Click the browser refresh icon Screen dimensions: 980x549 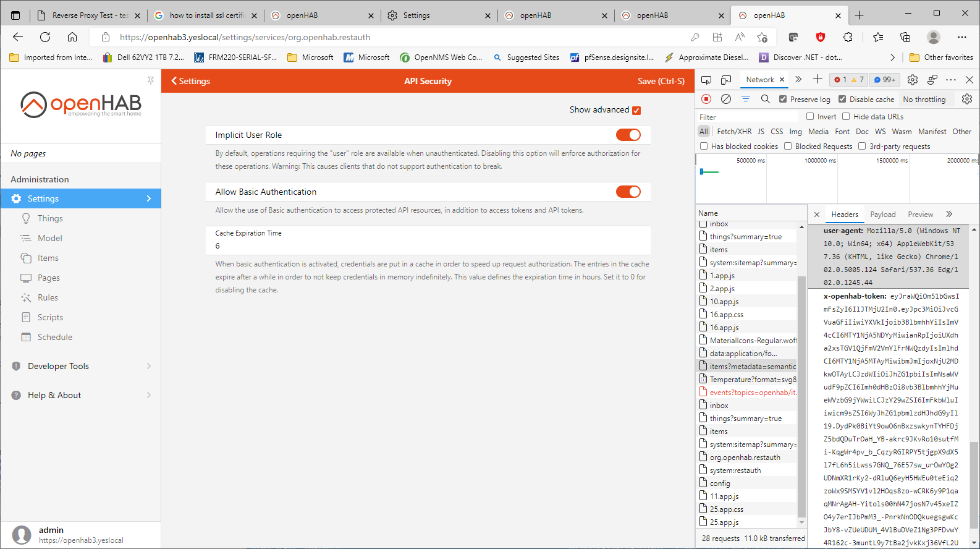[x=45, y=37]
